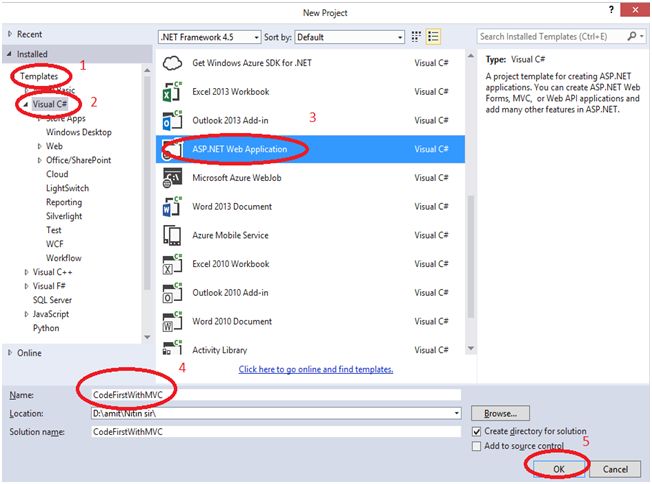Click the search magnifier icon

click(x=632, y=36)
